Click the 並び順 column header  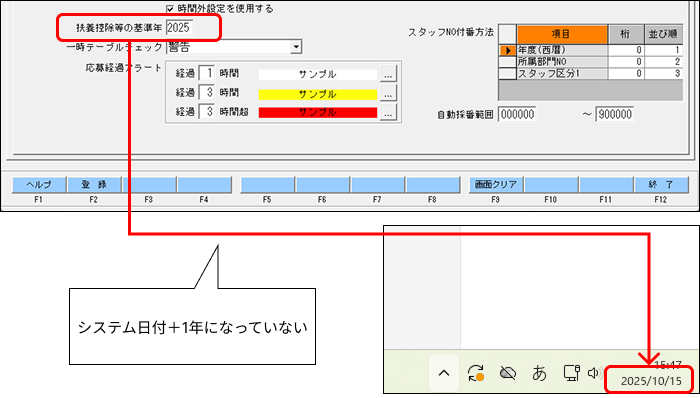coord(663,34)
